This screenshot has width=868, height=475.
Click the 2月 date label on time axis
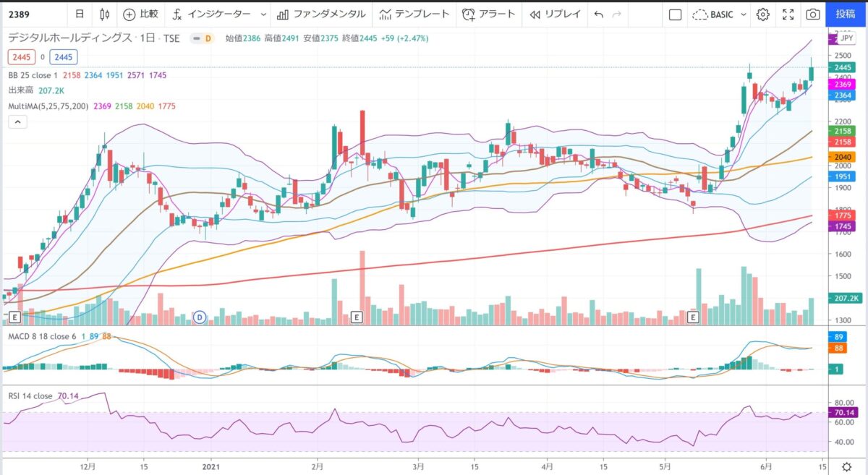click(318, 467)
